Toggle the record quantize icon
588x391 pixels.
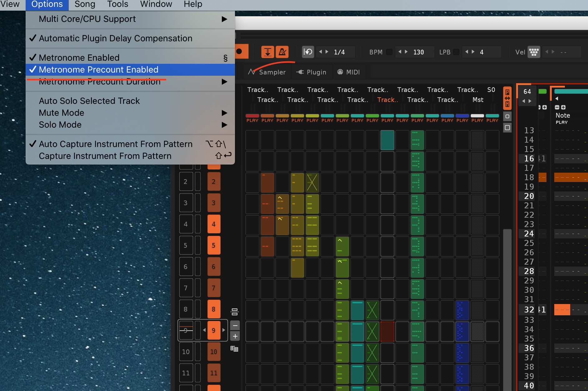308,52
